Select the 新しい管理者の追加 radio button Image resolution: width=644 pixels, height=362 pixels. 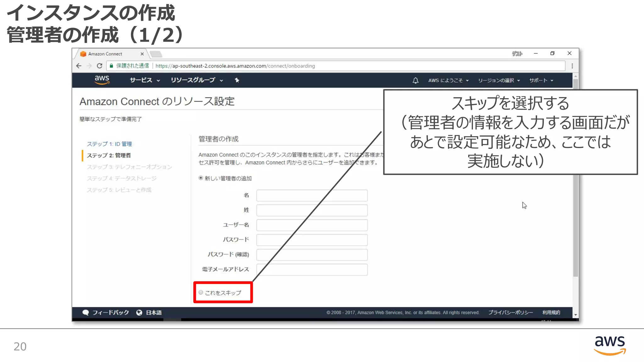(201, 178)
